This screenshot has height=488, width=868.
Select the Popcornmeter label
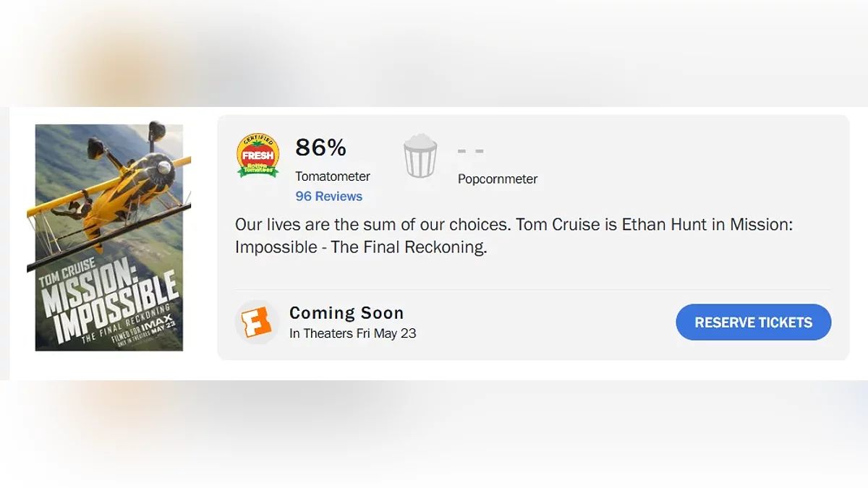497,179
